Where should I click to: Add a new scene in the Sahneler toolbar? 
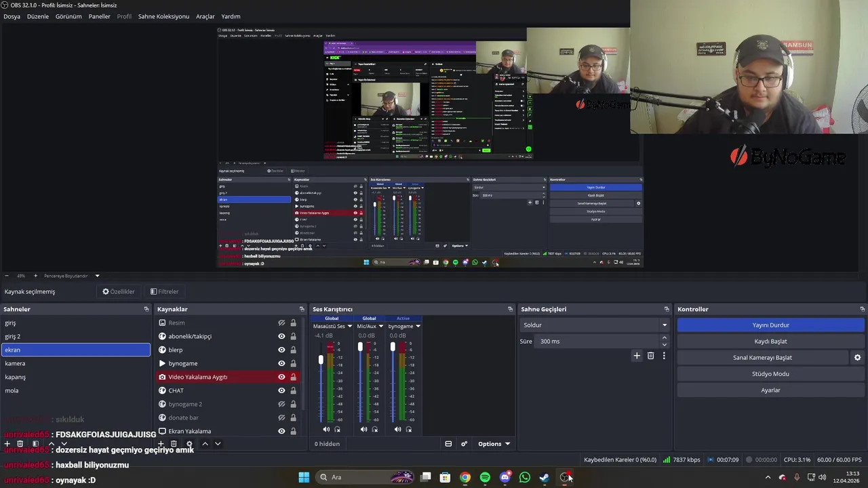pyautogui.click(x=7, y=444)
